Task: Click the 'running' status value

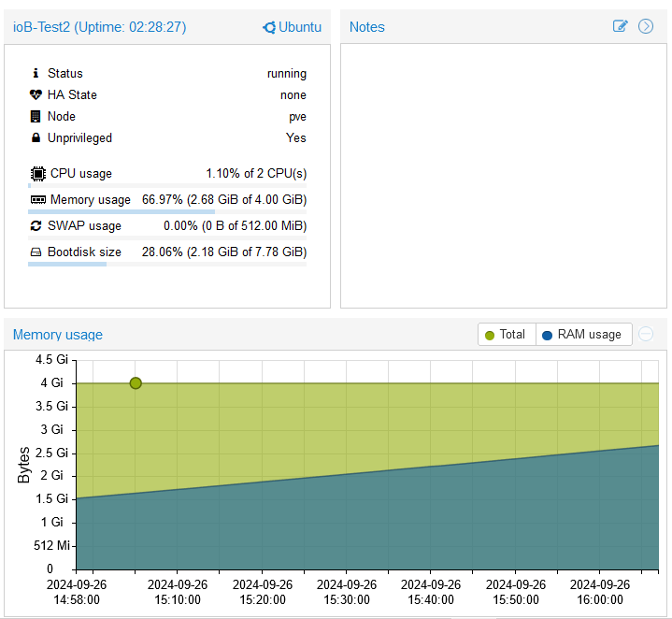Action: pyautogui.click(x=287, y=74)
